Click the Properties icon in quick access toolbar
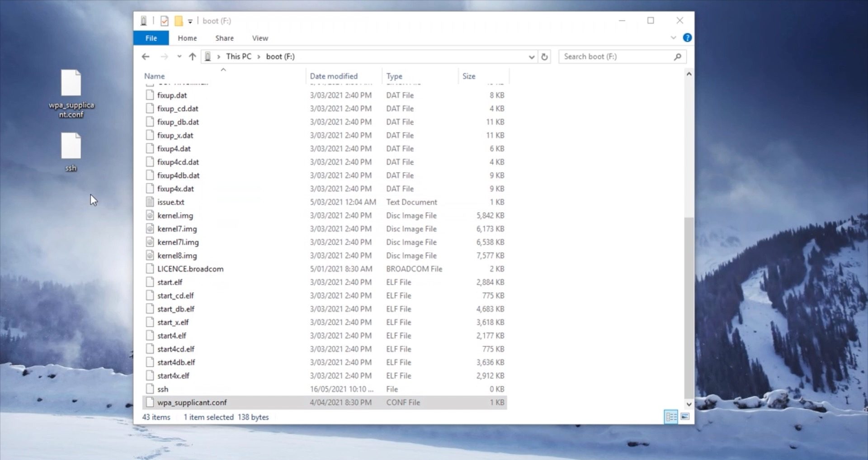The image size is (868, 460). (x=165, y=21)
